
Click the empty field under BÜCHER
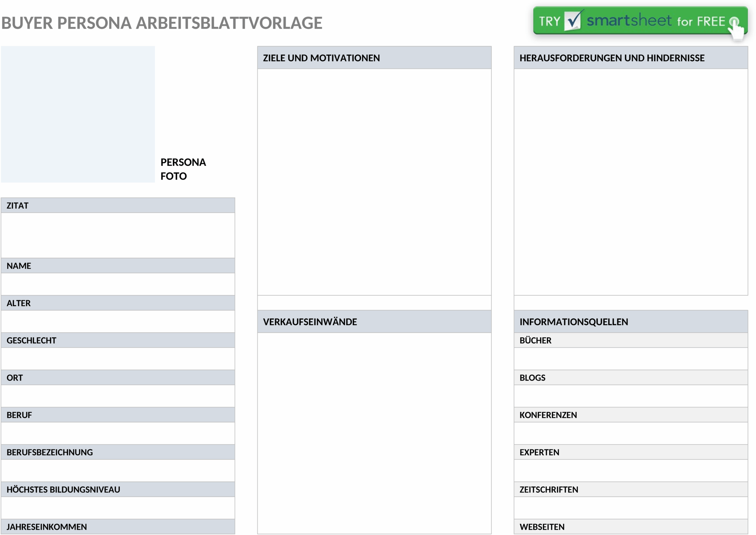631,359
